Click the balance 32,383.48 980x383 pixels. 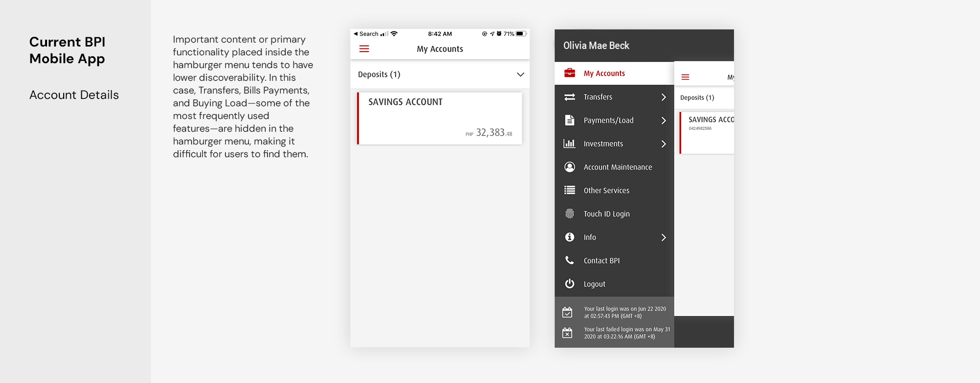(494, 133)
